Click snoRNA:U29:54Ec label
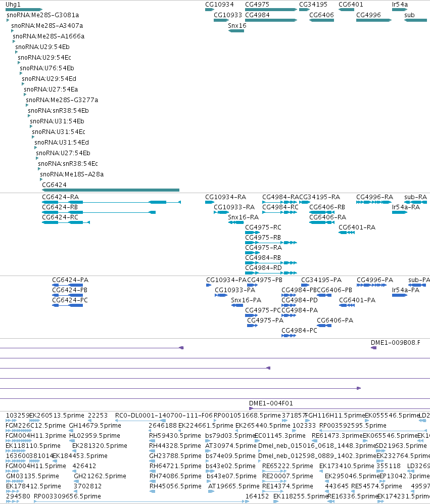 click(44, 58)
